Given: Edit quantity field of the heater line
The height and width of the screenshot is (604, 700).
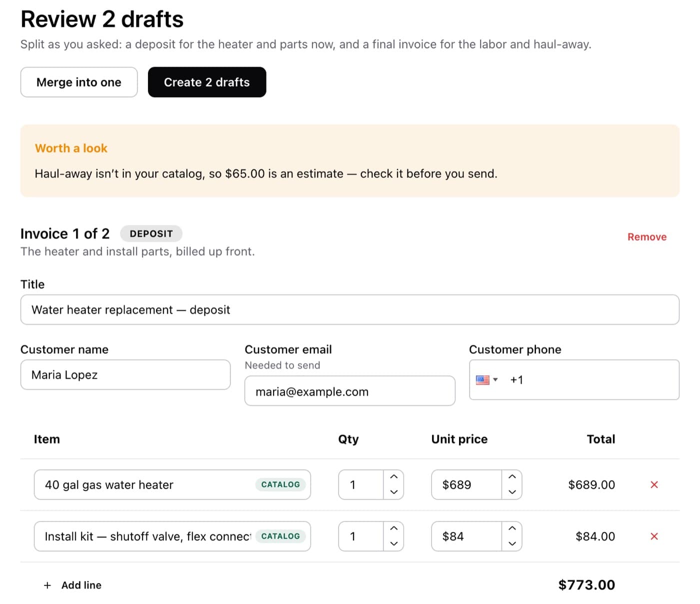Looking at the screenshot, I should [x=361, y=484].
